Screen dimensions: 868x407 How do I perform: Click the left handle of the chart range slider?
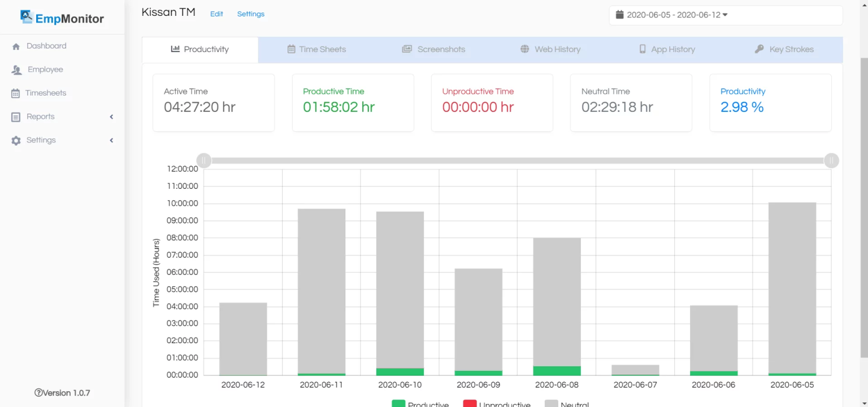[x=203, y=161]
